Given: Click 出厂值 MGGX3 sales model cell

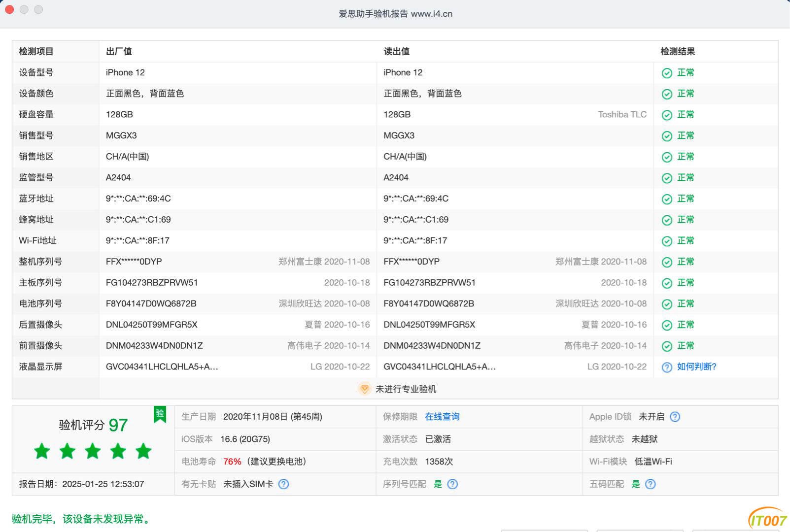Looking at the screenshot, I should [x=121, y=135].
